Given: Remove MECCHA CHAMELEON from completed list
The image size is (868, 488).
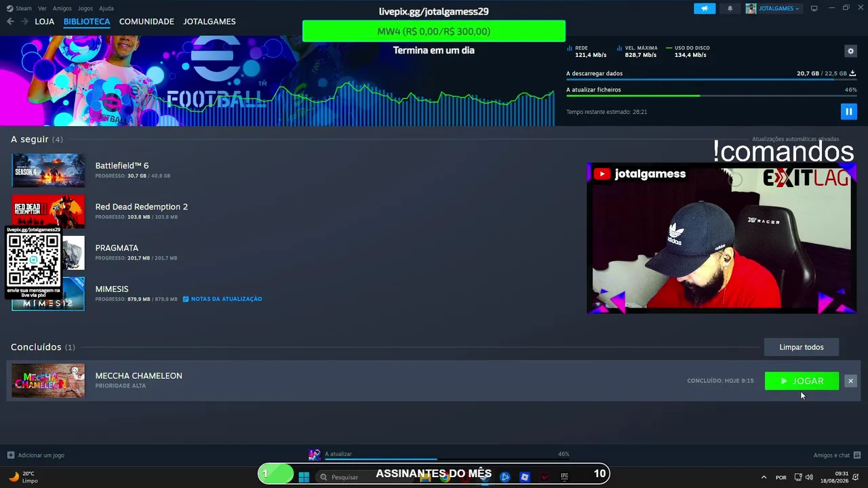Looking at the screenshot, I should (x=850, y=381).
